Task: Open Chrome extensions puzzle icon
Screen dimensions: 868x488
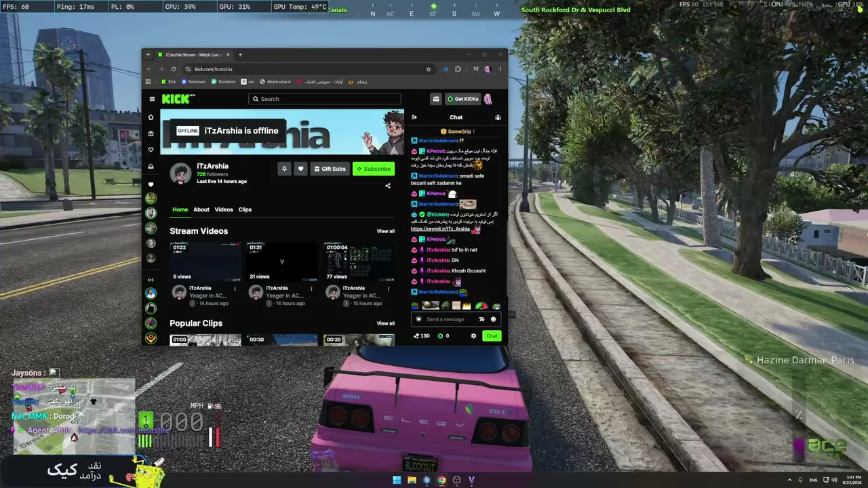Action: tap(458, 69)
